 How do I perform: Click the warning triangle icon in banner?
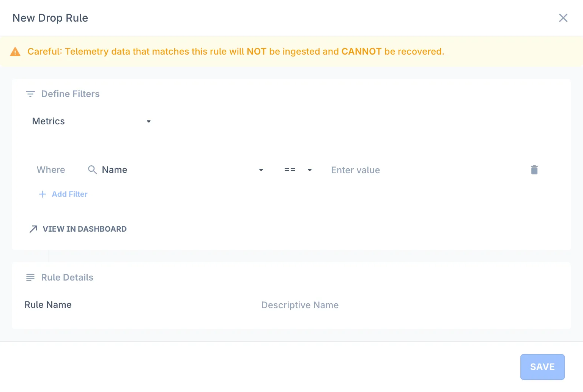(15, 52)
